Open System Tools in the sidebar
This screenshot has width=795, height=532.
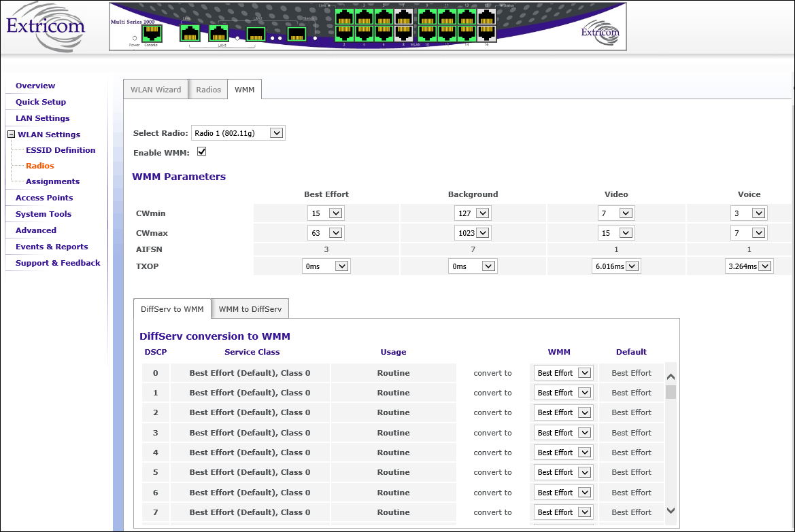coord(43,214)
